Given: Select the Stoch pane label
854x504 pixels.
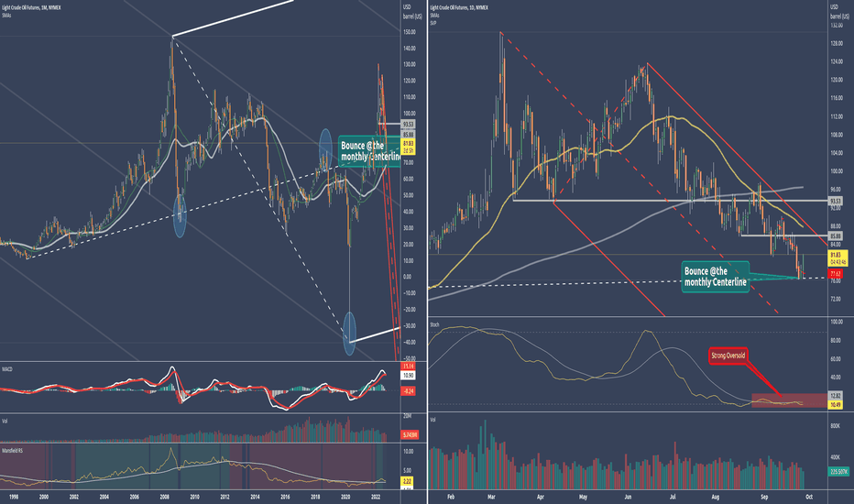Looking at the screenshot, I should coord(434,324).
